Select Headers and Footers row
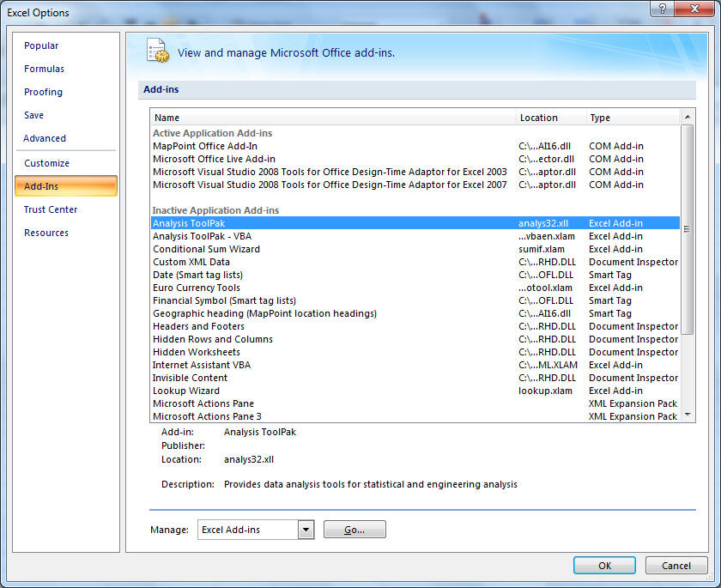Screen dimensions: 721x588 415,326
